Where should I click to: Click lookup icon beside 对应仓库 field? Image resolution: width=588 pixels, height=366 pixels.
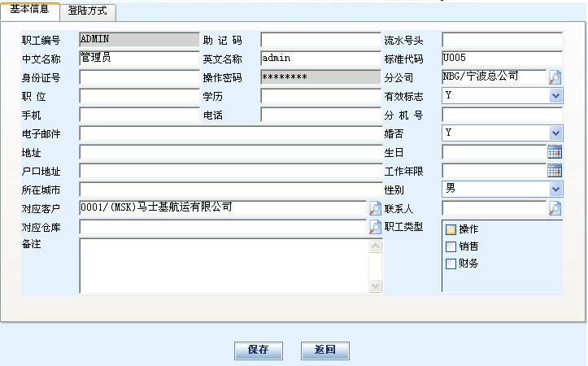pyautogui.click(x=375, y=227)
